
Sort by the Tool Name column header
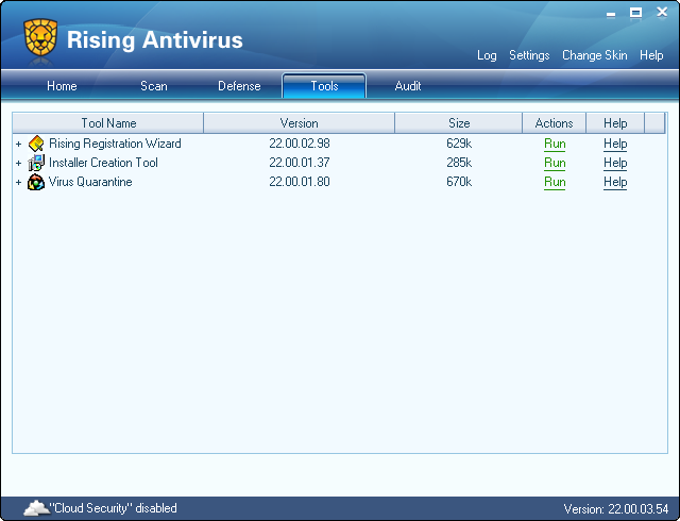tap(108, 123)
